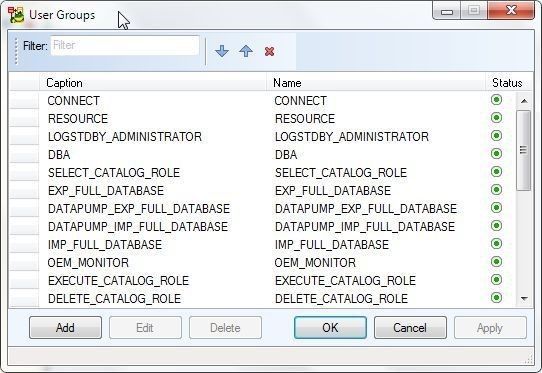Click the row selector beside DBA
The height and width of the screenshot is (373, 542).
point(24,155)
